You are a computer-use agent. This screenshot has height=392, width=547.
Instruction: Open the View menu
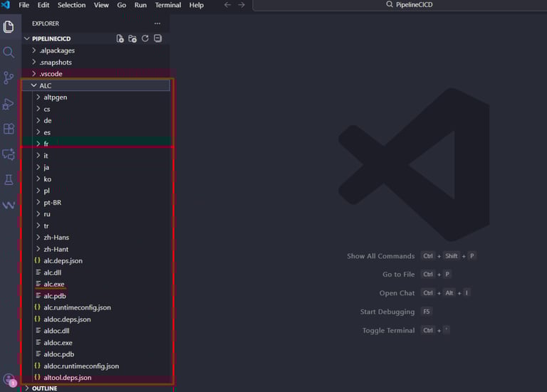click(101, 5)
